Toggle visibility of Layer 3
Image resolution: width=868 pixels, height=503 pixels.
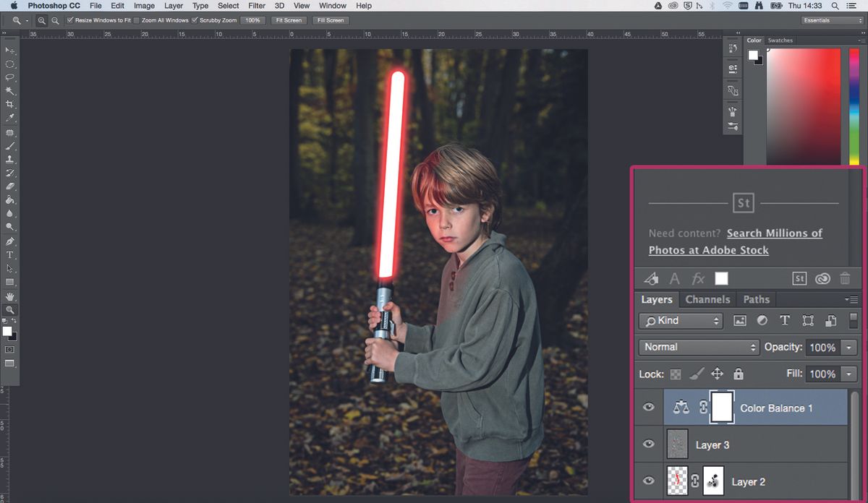649,444
